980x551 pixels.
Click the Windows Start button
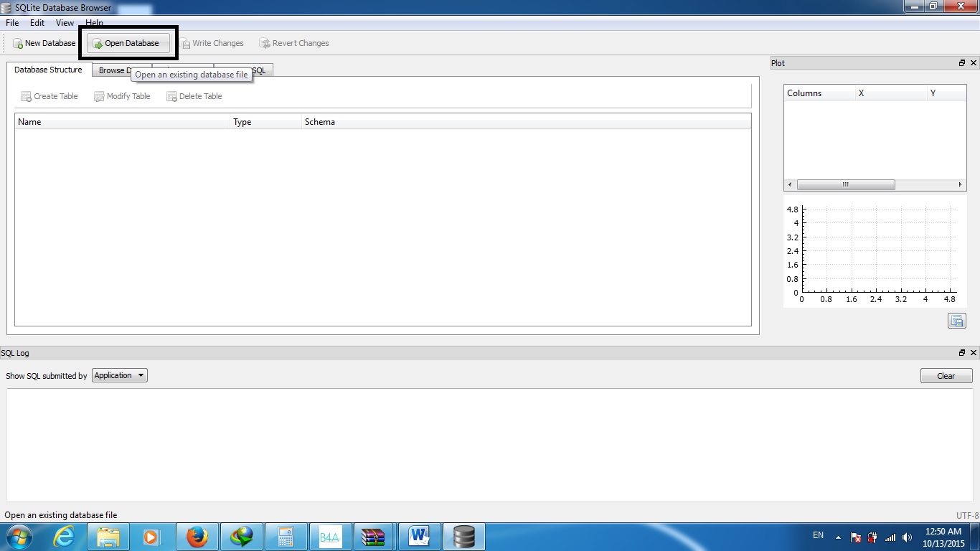[19, 537]
